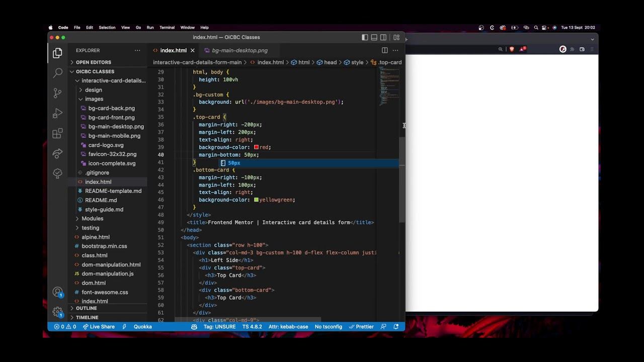Open the View menu
Screen dimensions: 644x362
point(126,28)
